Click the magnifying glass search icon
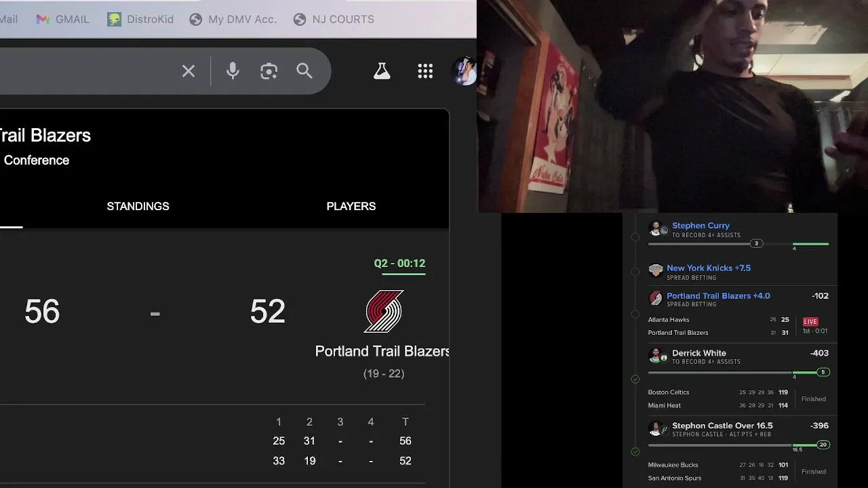 pos(304,71)
